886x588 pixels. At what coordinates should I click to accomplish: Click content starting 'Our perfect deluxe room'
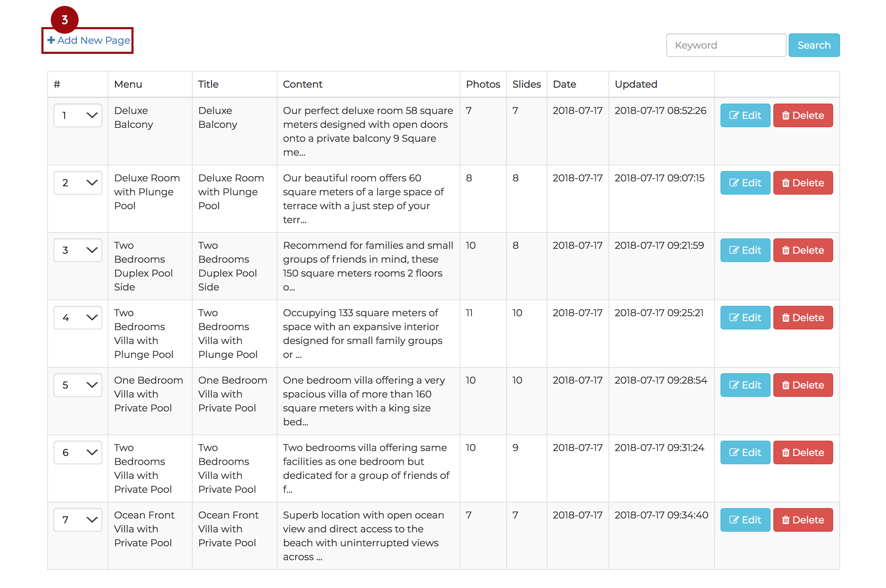pos(368,131)
